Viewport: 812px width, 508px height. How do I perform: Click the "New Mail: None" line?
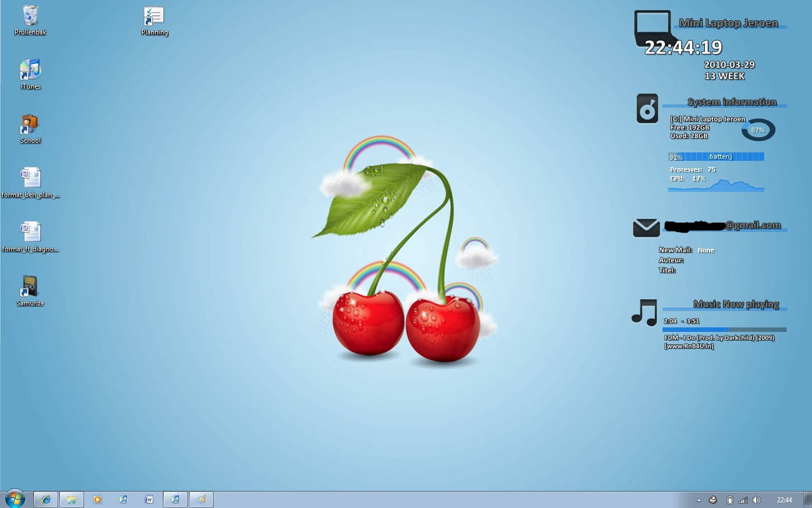click(686, 250)
